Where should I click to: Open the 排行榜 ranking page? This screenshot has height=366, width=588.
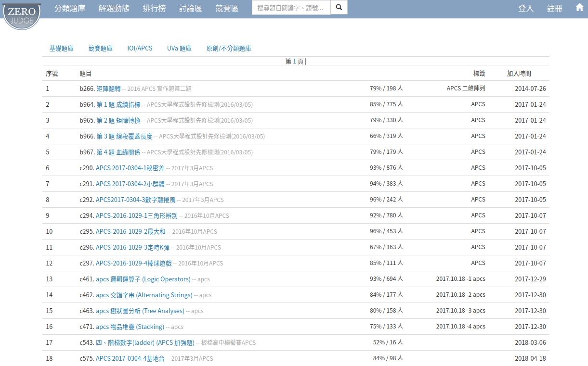[x=154, y=8]
